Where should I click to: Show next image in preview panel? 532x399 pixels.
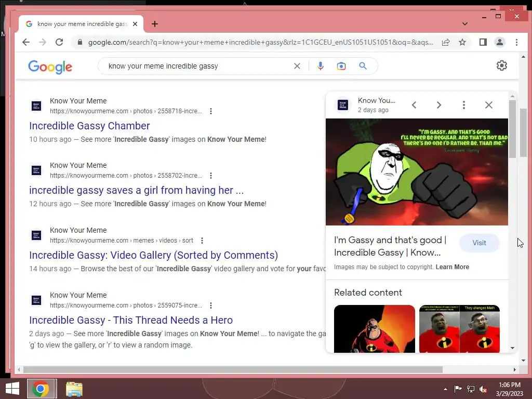point(438,105)
